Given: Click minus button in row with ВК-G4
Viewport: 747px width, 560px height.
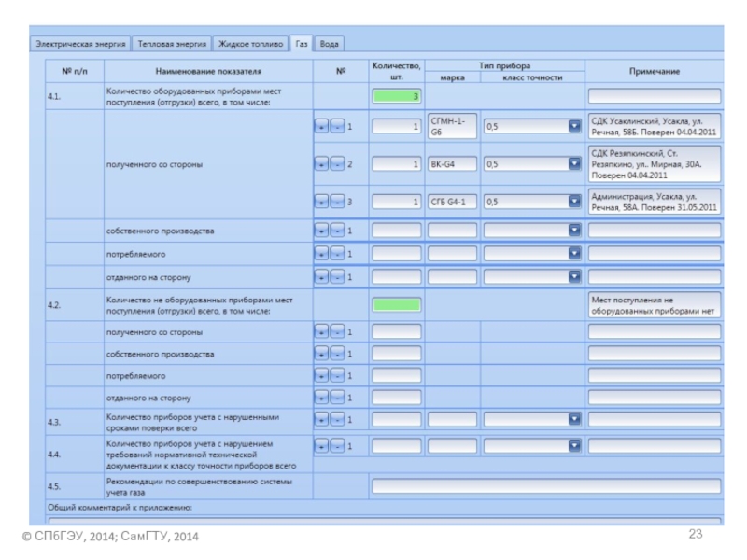Looking at the screenshot, I should click(x=337, y=164).
